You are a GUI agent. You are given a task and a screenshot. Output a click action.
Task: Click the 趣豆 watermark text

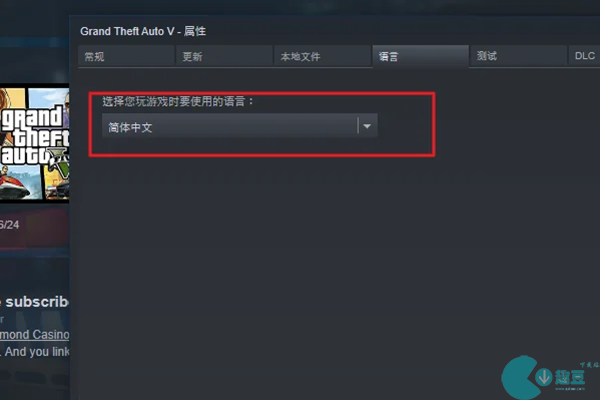570,377
